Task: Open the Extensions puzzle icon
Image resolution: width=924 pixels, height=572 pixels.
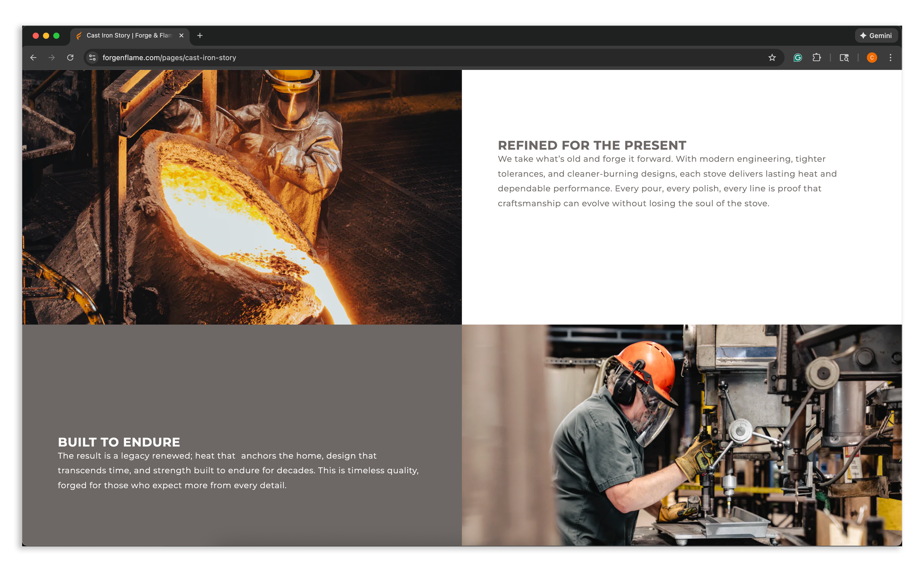Action: (x=816, y=58)
